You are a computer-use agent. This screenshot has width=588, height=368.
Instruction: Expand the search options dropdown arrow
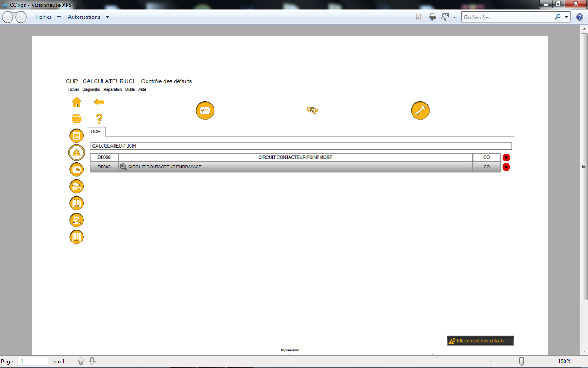click(567, 17)
